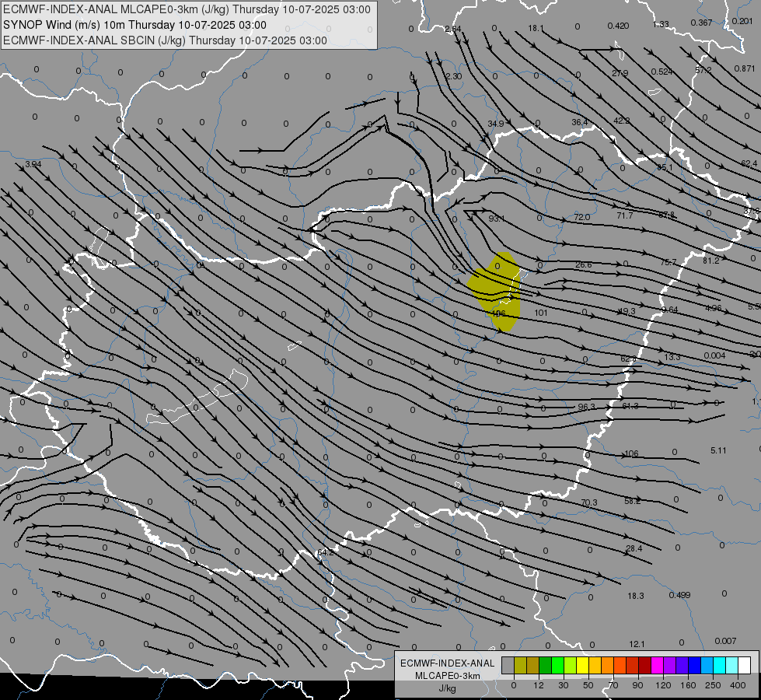Click the dark green legend swatch
Viewport: 761px width, 700px height.
tap(545, 665)
